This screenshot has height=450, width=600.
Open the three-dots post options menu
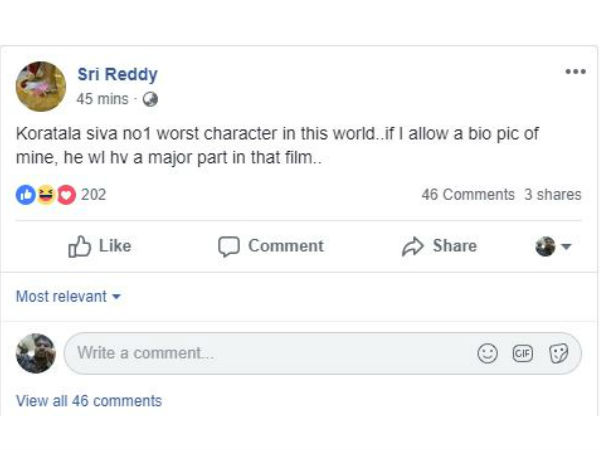tap(575, 73)
